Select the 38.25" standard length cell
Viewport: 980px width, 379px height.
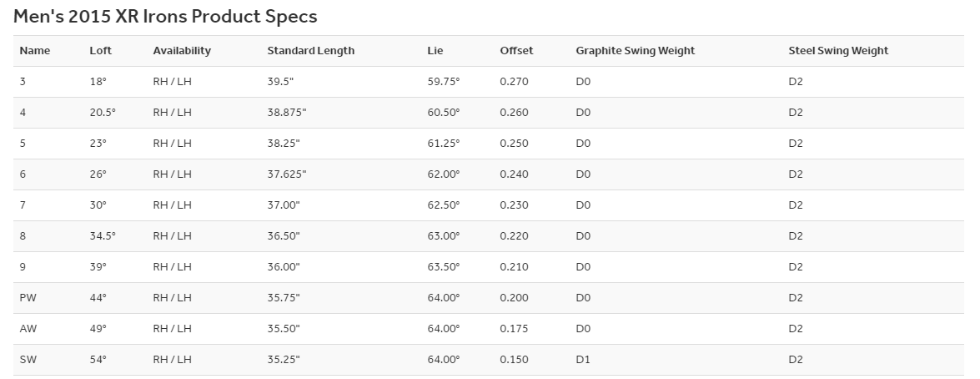point(284,144)
